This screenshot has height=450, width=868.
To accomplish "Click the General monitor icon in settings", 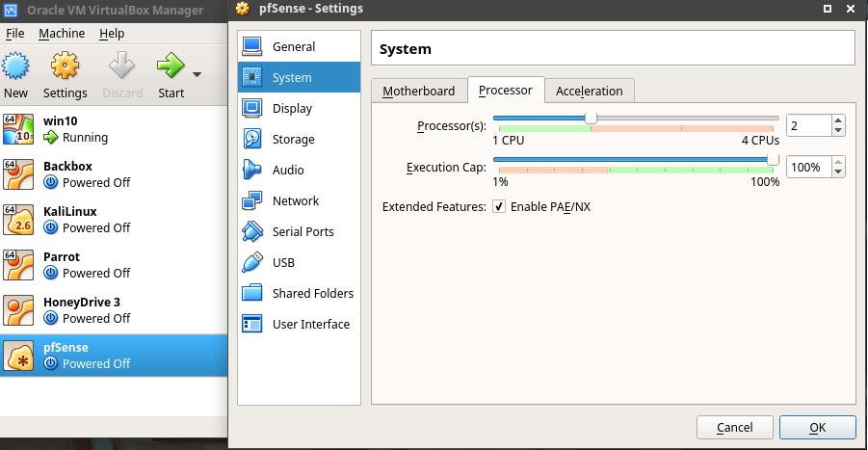I will tap(252, 46).
